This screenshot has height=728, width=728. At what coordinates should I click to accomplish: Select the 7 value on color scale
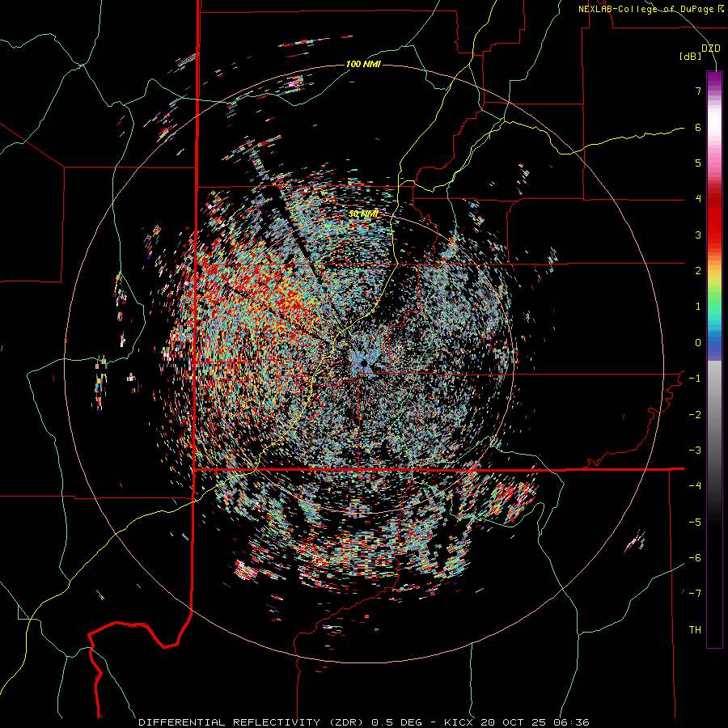(698, 91)
